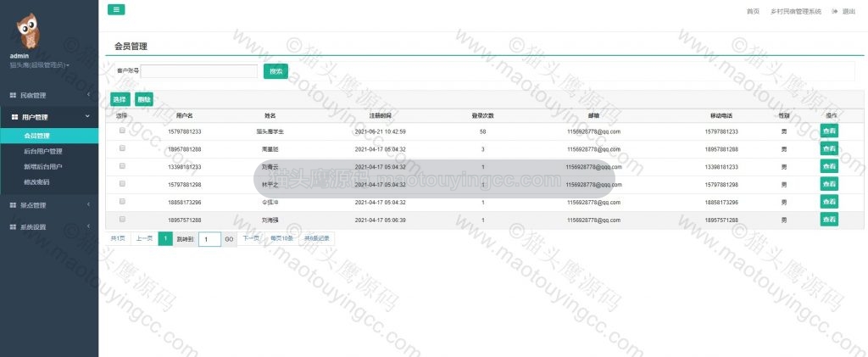Screen dimensions: 868x357
Task: Click the registration time 2021-06-21 10:42:59
Action: tap(381, 131)
